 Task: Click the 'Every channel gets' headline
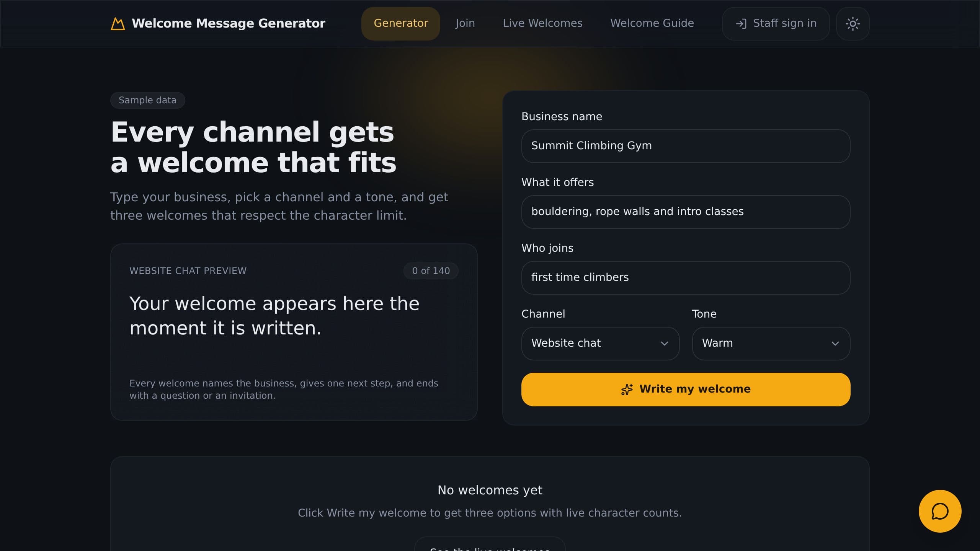(252, 132)
